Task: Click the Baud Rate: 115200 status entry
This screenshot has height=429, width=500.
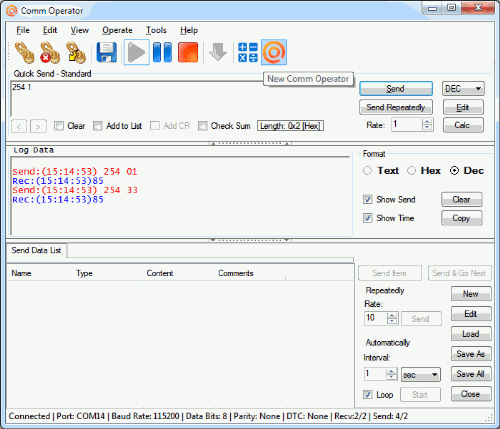Action: (145, 416)
